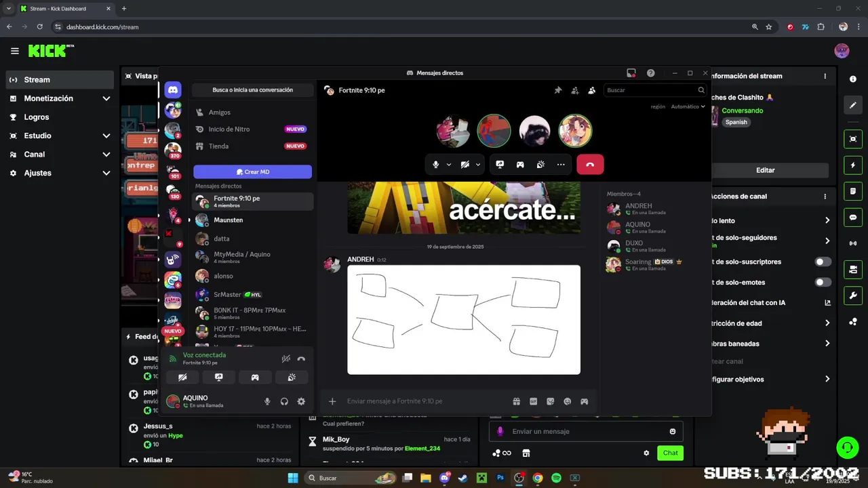Open soundboard in the call controls
Viewport: 868px width, 488px height.
click(540, 164)
